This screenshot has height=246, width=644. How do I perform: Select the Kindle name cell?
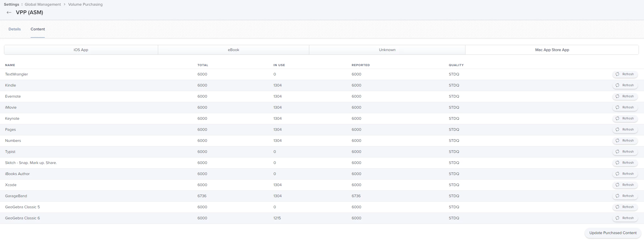10,85
